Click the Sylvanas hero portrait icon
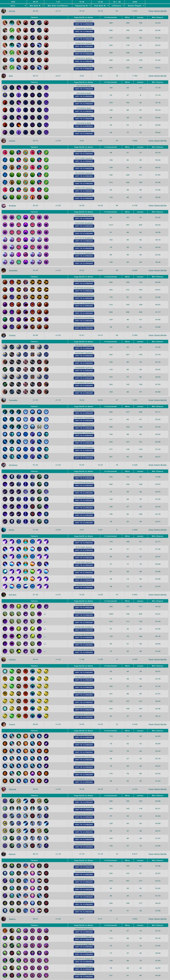The image size is (170, 980). tap(4, 465)
